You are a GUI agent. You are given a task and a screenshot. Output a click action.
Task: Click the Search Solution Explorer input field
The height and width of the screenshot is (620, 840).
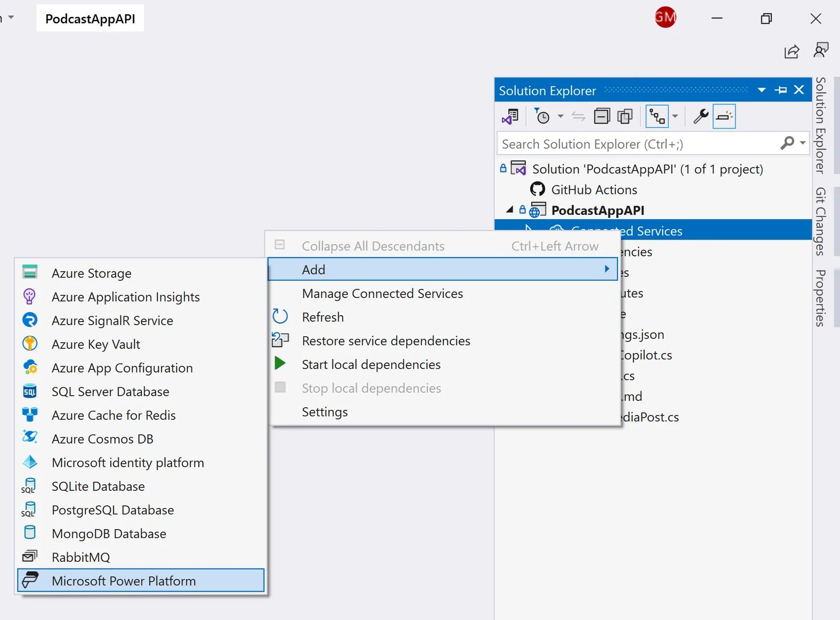[x=638, y=143]
